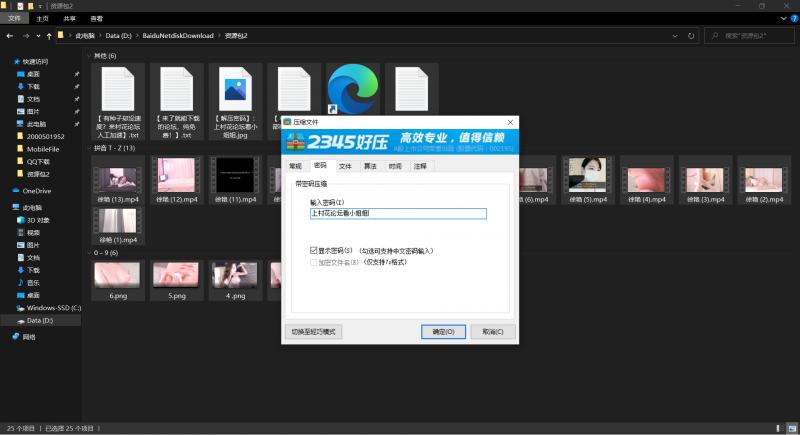Screen dimensions: 800x435
Task: Untick the 显示密码 checkbox
Action: (x=314, y=251)
